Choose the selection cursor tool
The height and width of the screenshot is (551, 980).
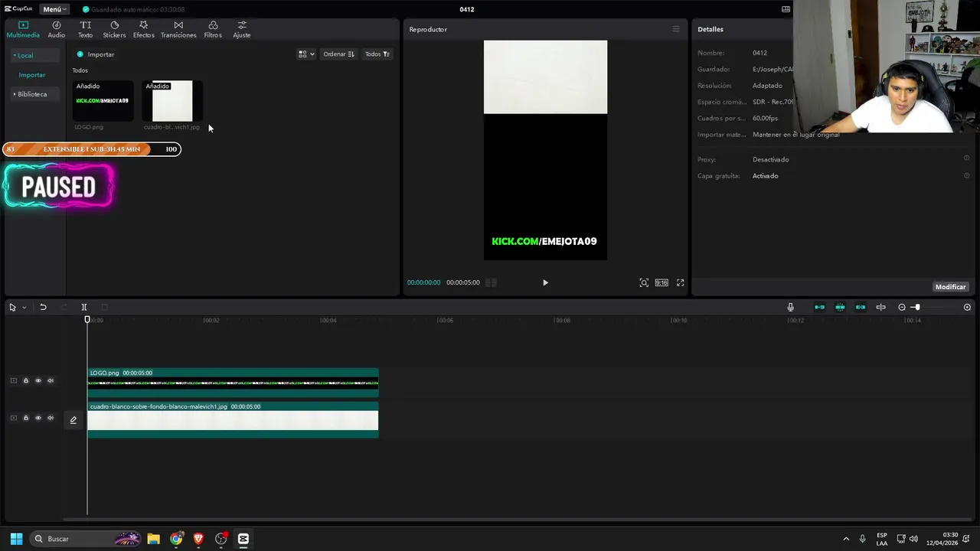(x=12, y=307)
